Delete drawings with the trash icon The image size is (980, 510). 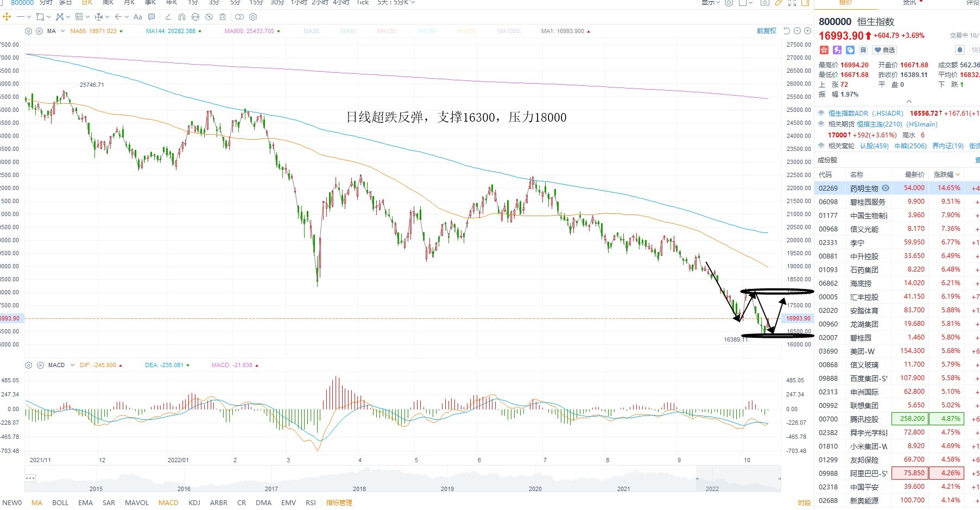223,17
